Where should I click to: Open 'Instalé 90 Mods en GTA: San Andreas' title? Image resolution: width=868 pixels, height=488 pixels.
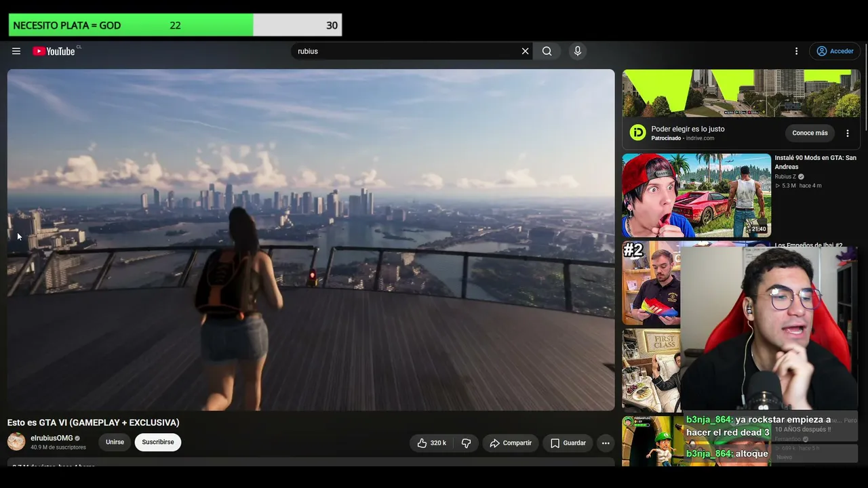(x=816, y=162)
